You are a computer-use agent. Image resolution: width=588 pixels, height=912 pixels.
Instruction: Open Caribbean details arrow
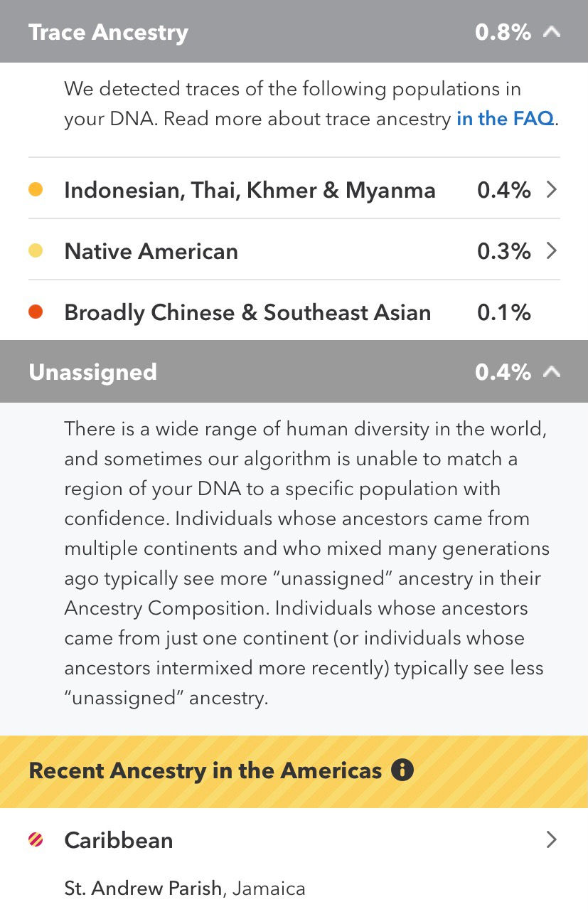[x=551, y=840]
